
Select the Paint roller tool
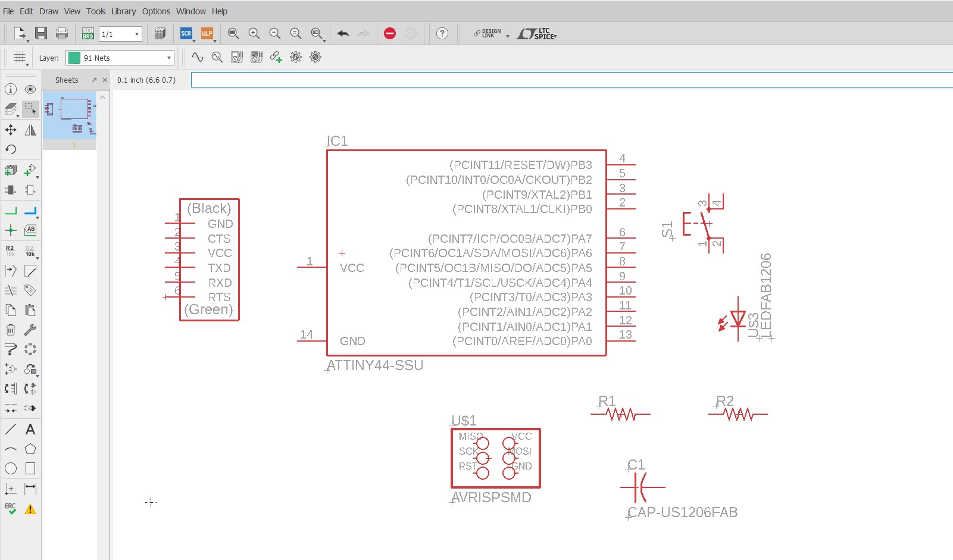[11, 349]
